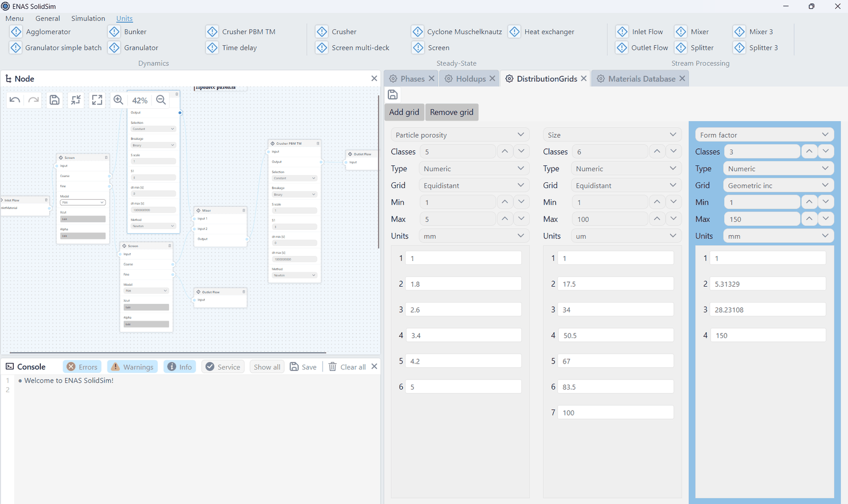
Task: Add an Inlet Flow unit
Action: (640, 32)
